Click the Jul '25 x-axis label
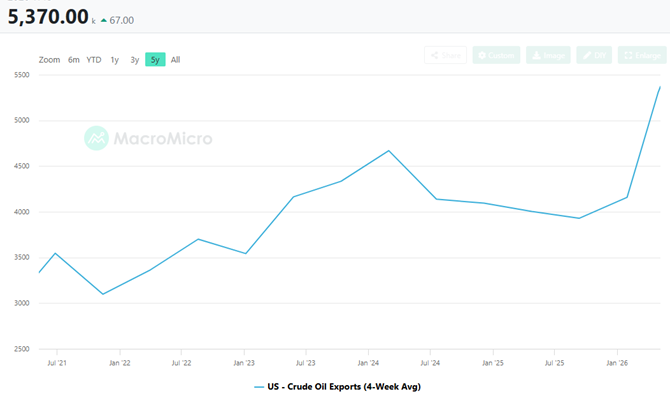 (554, 363)
